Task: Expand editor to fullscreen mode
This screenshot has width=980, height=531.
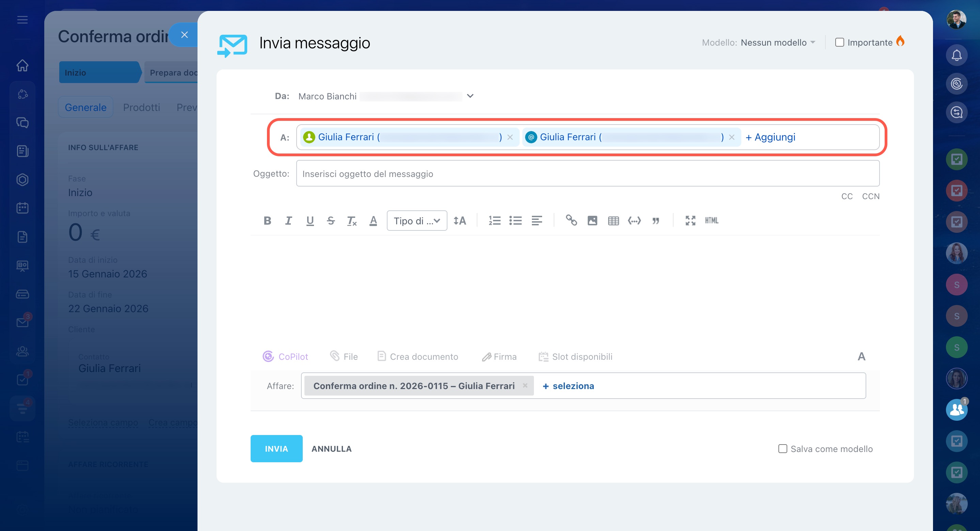Action: click(x=690, y=221)
